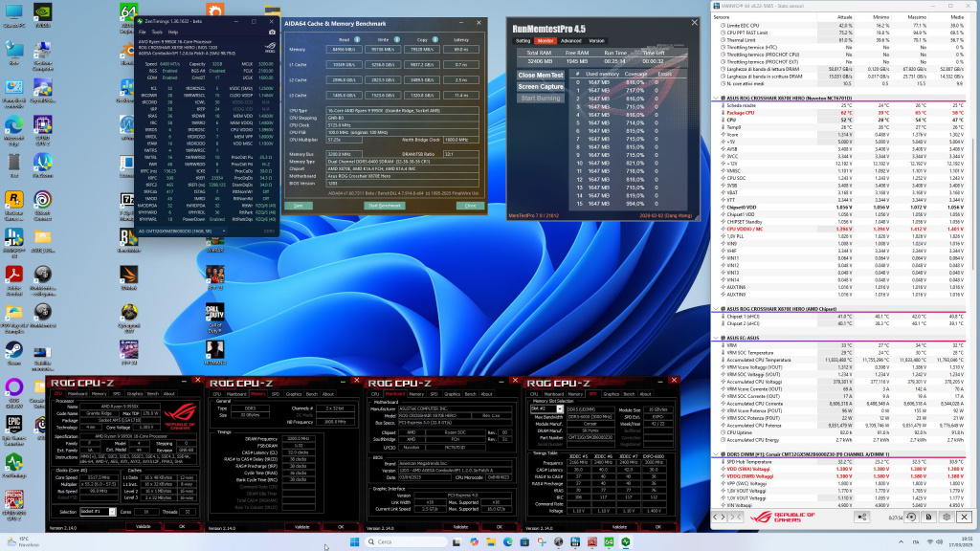The height and width of the screenshot is (551, 980).
Task: Click the Screen Capture button in RunMemtestPro
Action: point(541,87)
